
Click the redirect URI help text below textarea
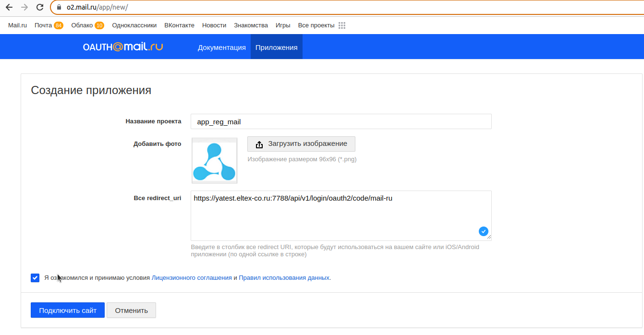click(335, 251)
